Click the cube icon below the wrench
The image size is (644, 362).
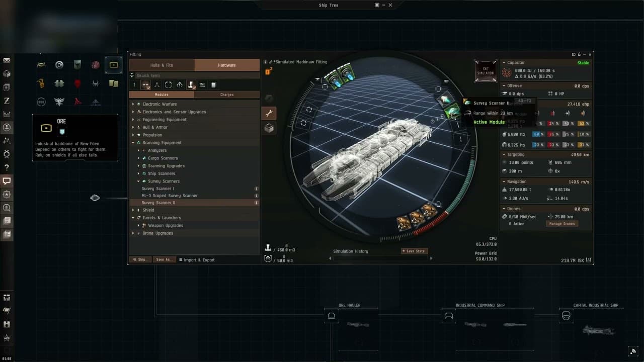(269, 128)
